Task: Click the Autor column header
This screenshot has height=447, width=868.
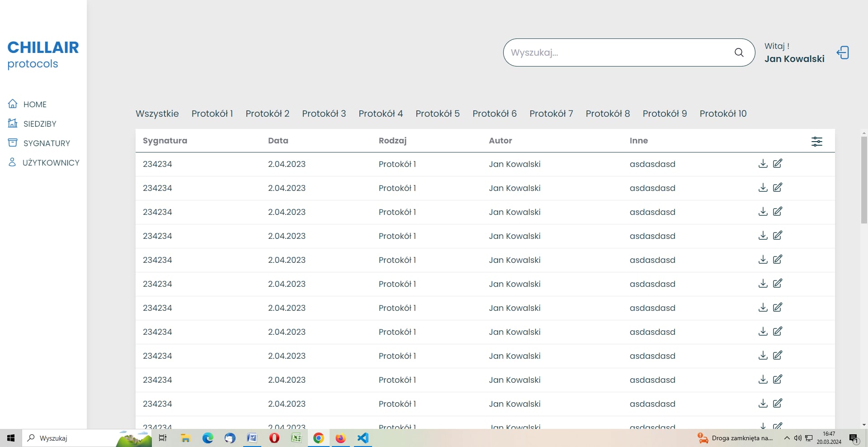Action: [x=500, y=141]
